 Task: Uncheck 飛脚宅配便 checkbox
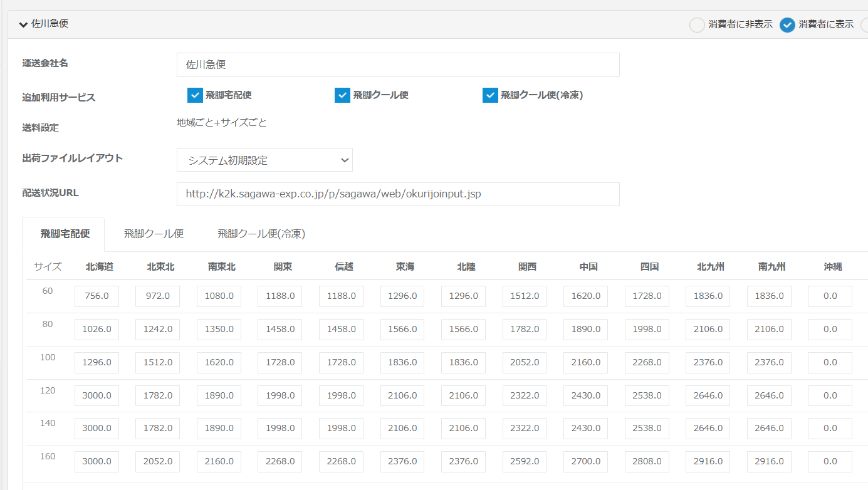(x=194, y=95)
